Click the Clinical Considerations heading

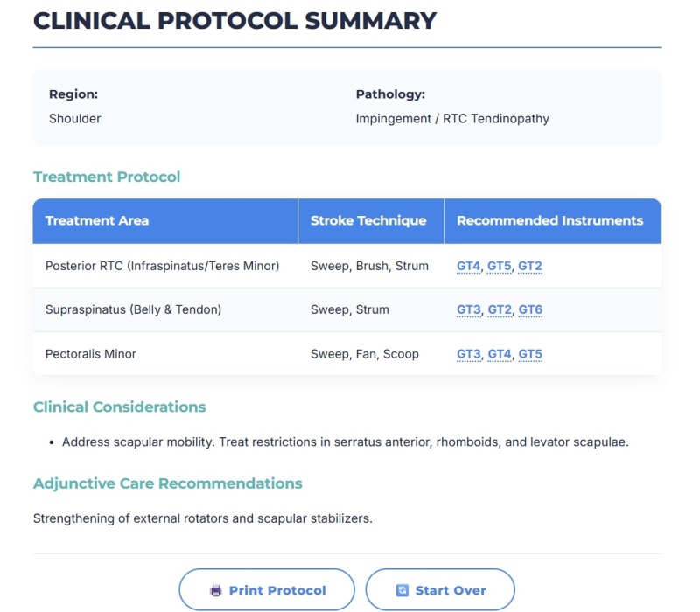click(120, 407)
